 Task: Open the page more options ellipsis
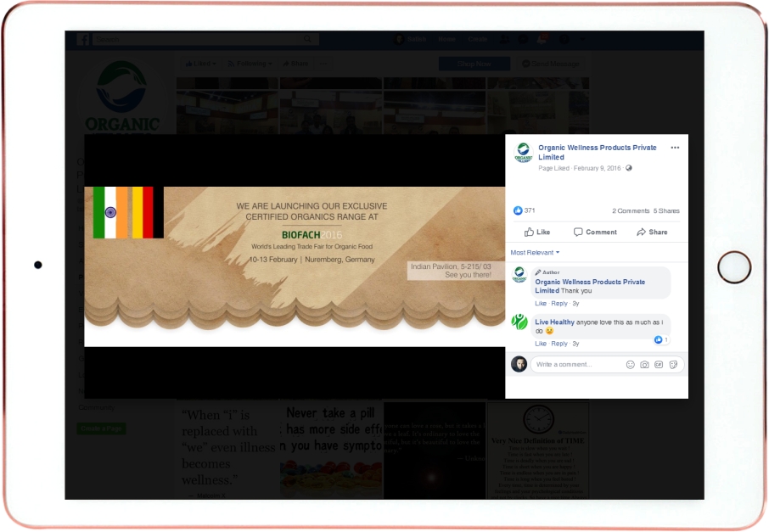(323, 64)
